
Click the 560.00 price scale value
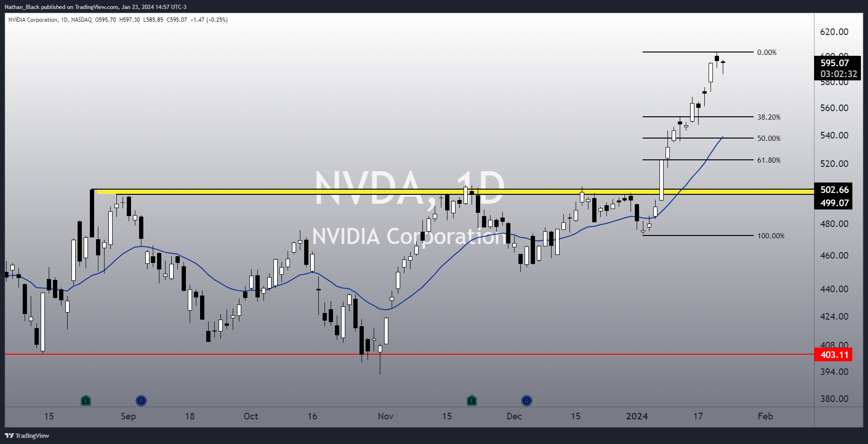pos(834,108)
